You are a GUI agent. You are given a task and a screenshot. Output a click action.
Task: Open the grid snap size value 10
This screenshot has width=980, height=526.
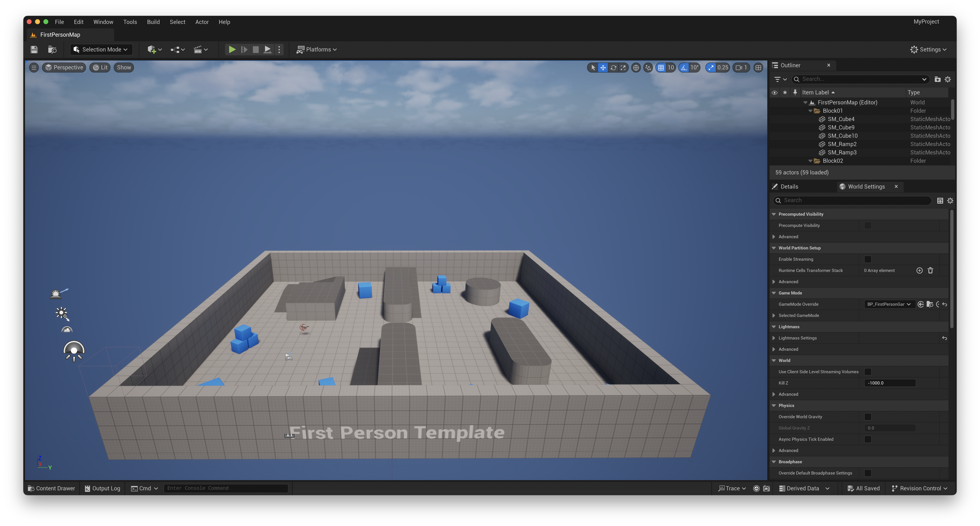point(671,68)
